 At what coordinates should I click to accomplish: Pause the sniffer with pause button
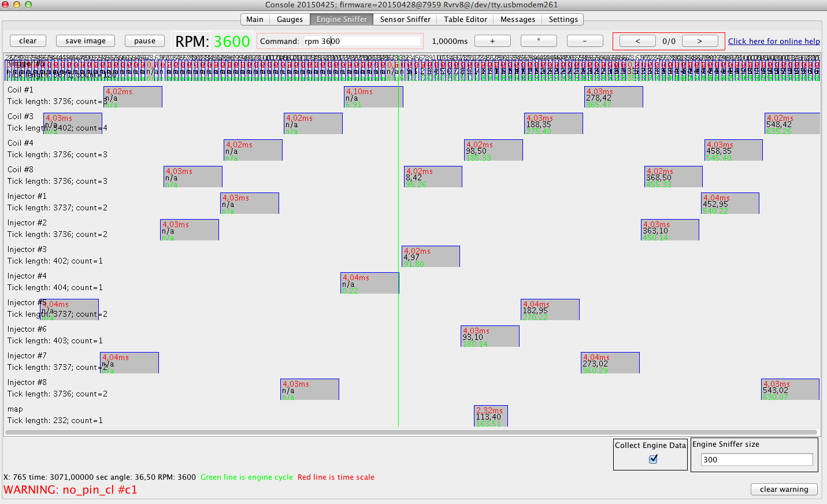click(144, 40)
